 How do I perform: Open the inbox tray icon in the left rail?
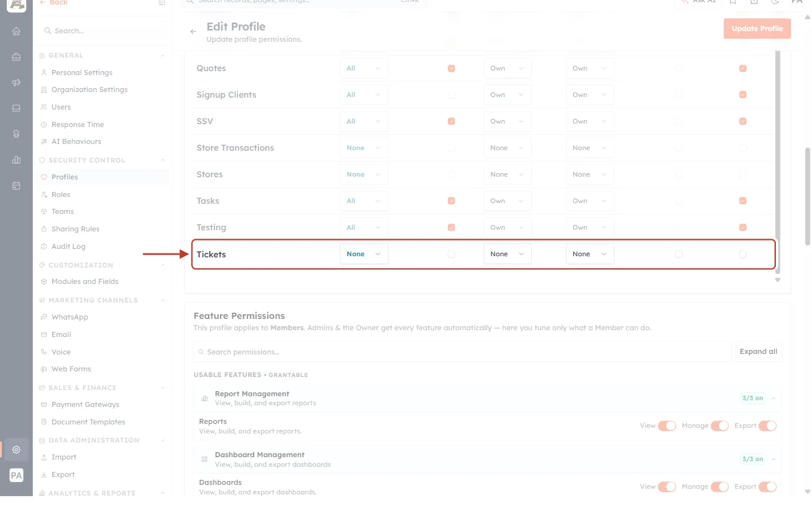pyautogui.click(x=16, y=108)
